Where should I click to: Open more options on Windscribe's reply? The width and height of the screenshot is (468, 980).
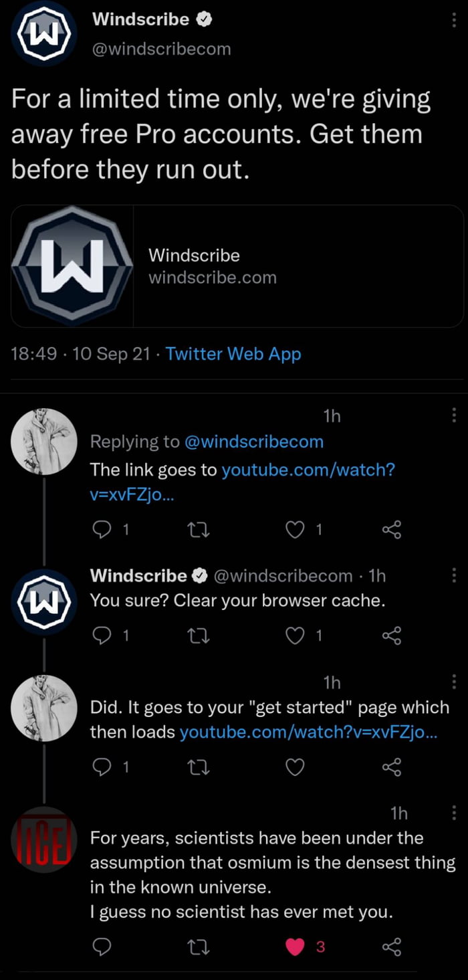click(455, 575)
